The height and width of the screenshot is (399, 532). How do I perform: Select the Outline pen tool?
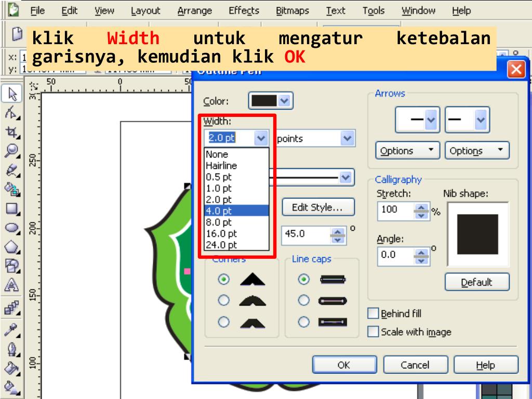(12, 349)
